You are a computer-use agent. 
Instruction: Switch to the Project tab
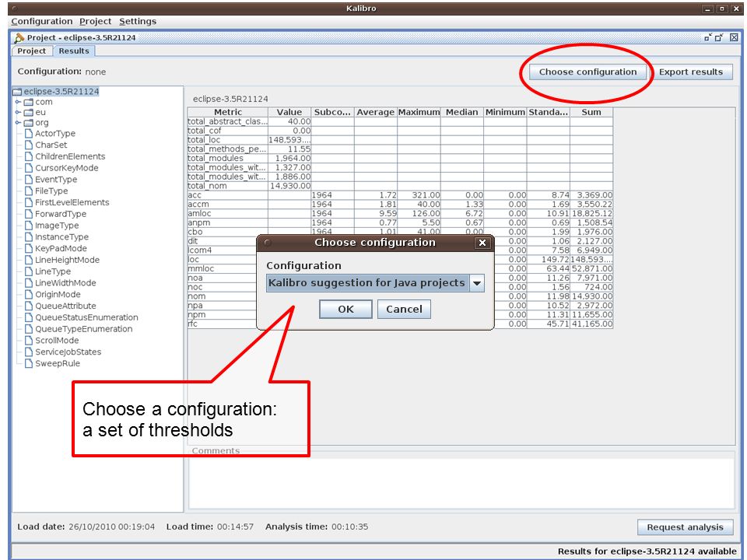(x=31, y=51)
